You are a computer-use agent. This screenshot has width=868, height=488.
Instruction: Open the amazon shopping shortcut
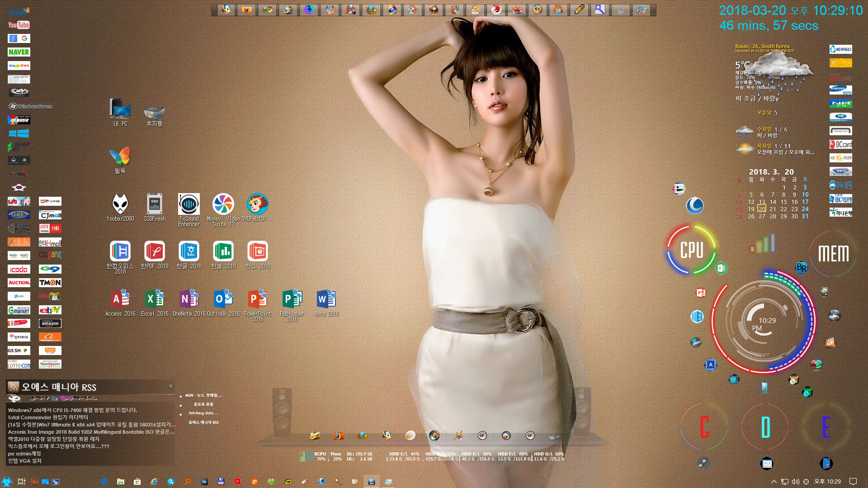[x=50, y=323]
